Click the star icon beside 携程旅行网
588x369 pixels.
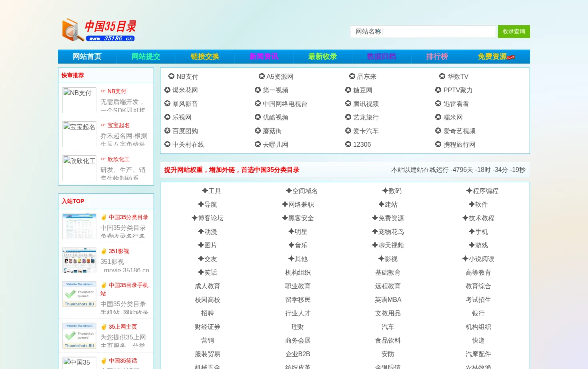point(438,144)
